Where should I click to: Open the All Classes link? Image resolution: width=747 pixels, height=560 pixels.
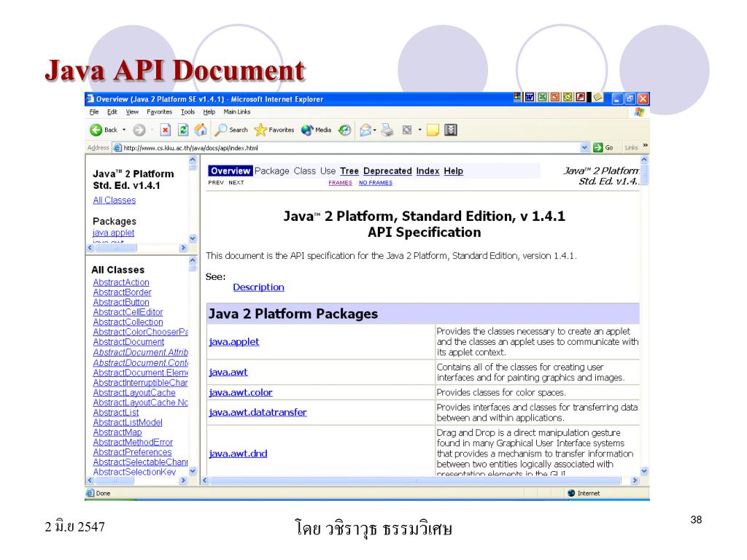tap(115, 201)
